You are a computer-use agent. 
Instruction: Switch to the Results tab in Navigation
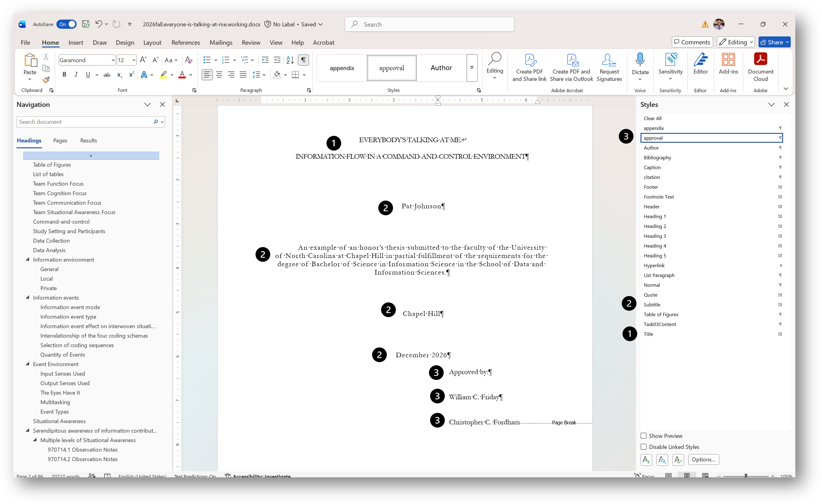[88, 141]
